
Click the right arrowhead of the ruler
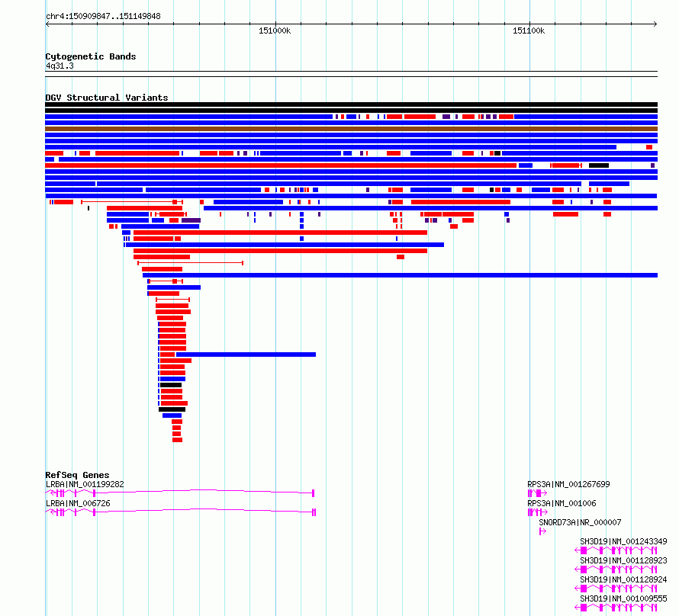(655, 24)
